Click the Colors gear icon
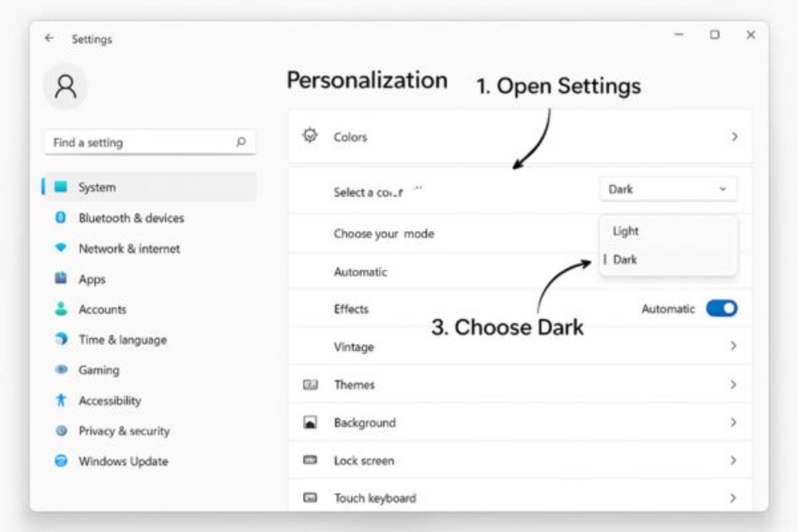Screen dimensions: 798x532 click(309, 135)
